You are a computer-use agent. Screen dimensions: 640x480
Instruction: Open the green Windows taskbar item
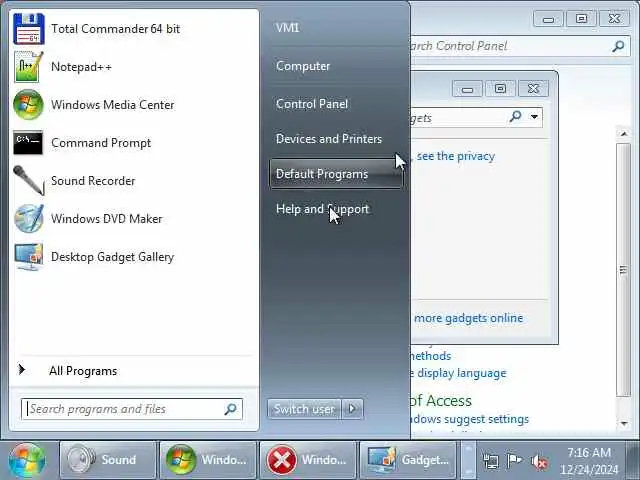208,460
